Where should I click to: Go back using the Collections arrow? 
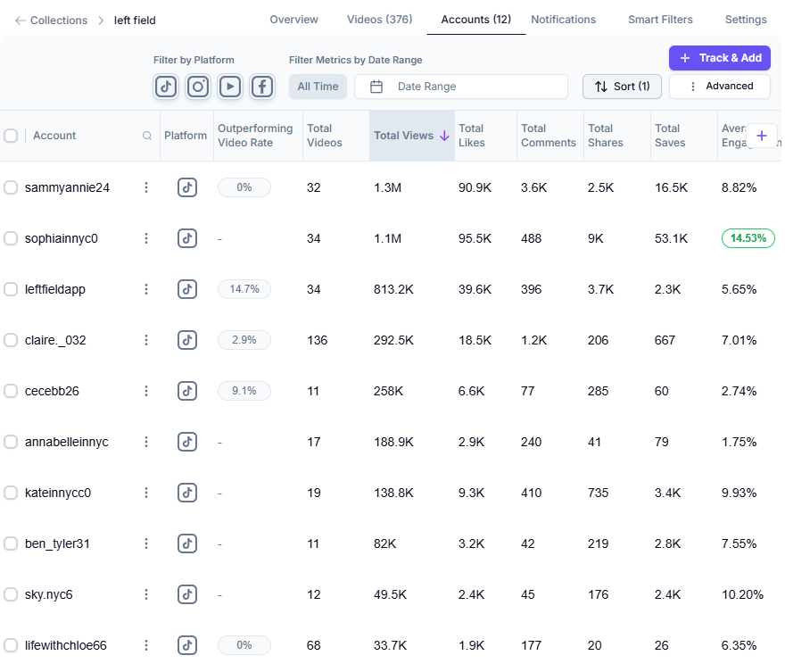pyautogui.click(x=21, y=20)
